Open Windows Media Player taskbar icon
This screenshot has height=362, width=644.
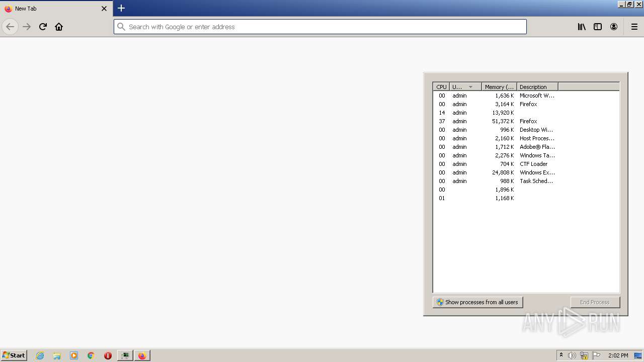[x=74, y=355]
